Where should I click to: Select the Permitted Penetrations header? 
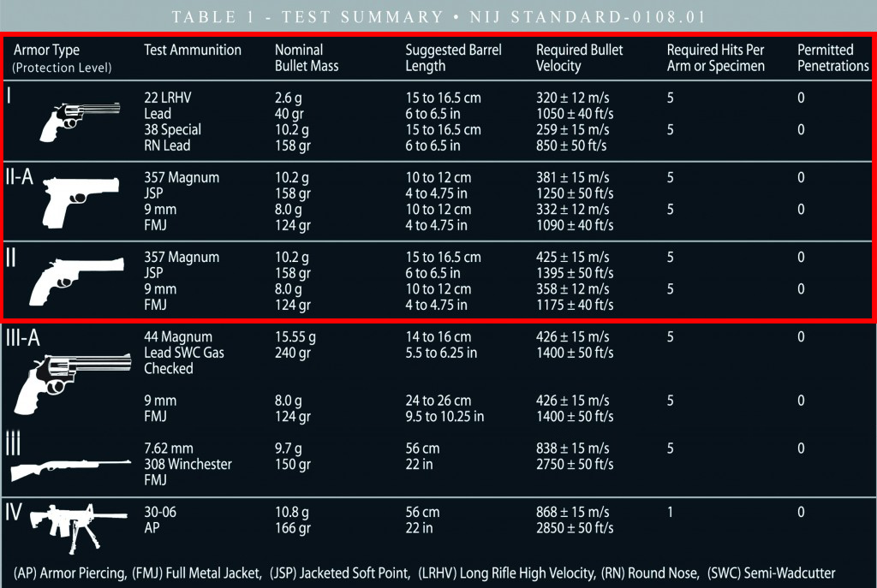pos(832,57)
